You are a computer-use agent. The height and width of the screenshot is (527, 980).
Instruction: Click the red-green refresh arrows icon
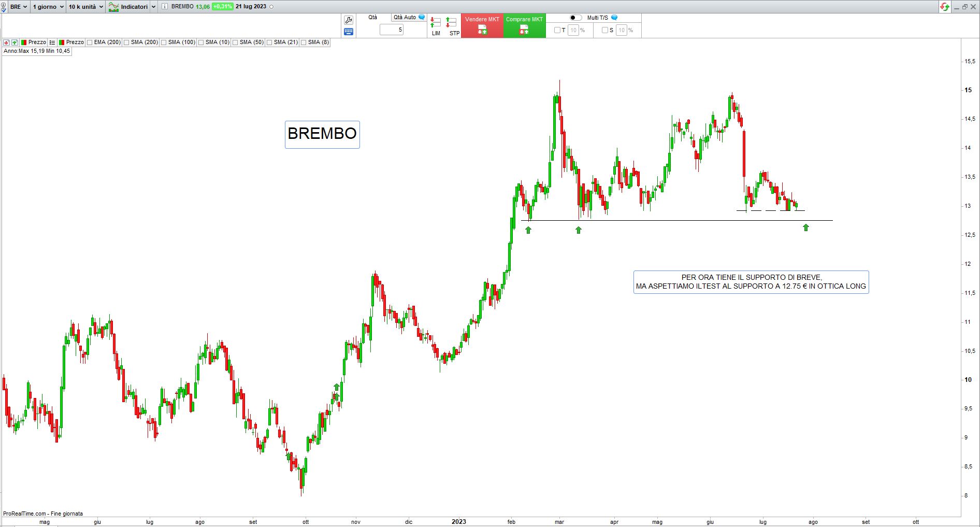(x=945, y=7)
